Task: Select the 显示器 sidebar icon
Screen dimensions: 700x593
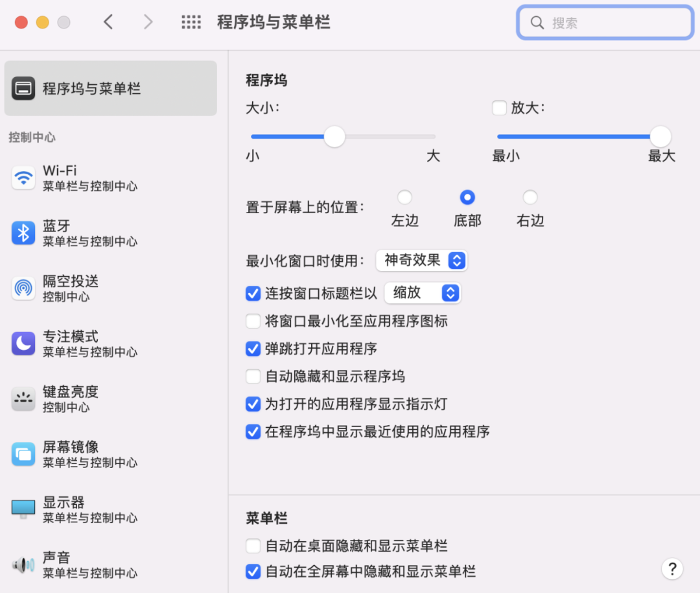Action: click(x=23, y=509)
